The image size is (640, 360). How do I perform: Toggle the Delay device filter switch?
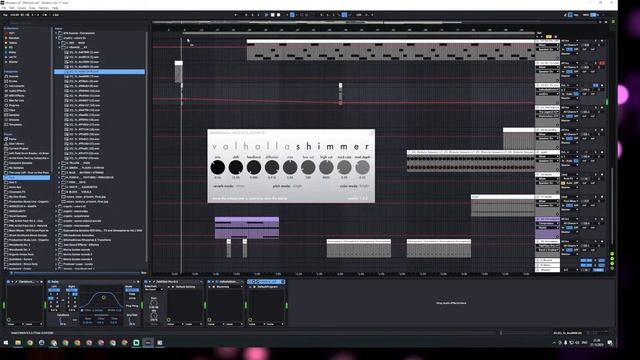[82, 310]
